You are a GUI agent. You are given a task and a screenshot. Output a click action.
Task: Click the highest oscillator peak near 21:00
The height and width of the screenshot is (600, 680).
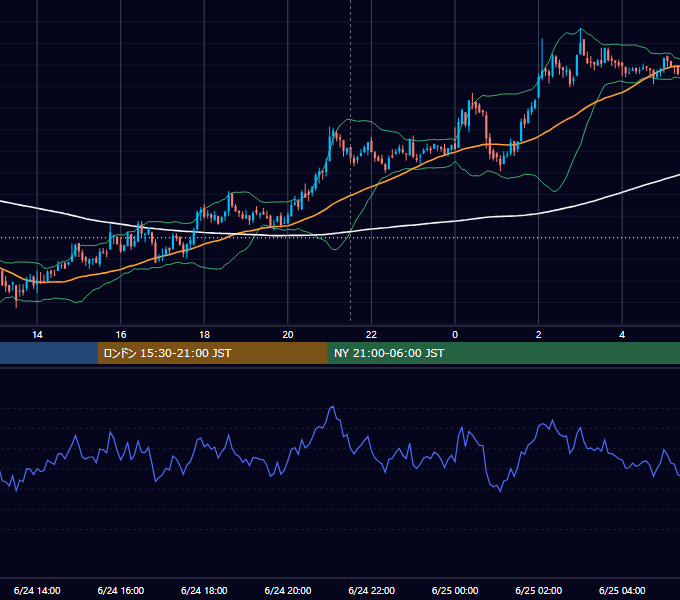pyautogui.click(x=333, y=407)
